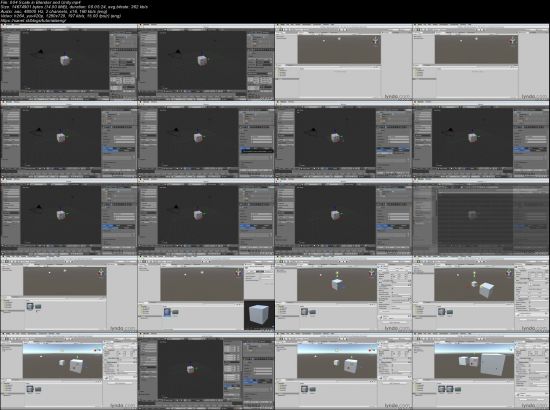
Task: Click the URL line in the header info
Action: point(34,20)
